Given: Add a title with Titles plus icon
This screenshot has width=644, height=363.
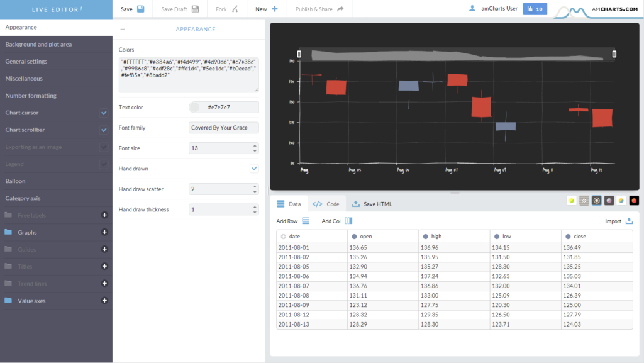Looking at the screenshot, I should point(104,266).
